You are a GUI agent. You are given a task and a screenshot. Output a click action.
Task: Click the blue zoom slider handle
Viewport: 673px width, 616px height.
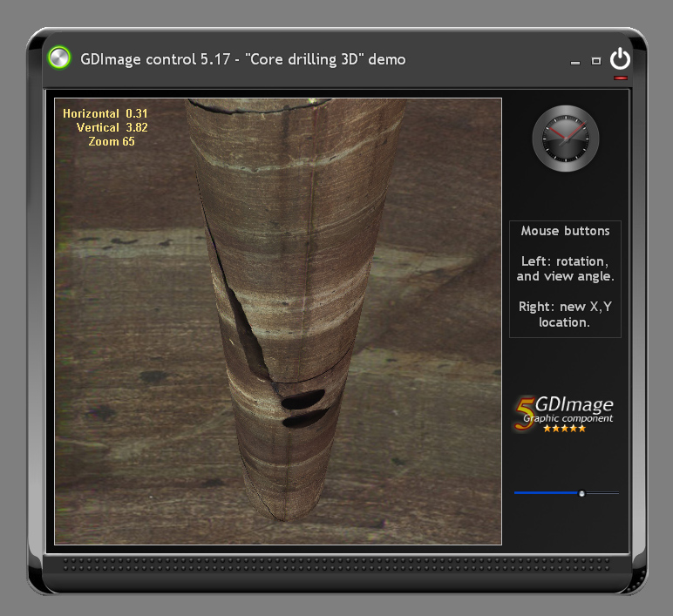click(x=581, y=493)
